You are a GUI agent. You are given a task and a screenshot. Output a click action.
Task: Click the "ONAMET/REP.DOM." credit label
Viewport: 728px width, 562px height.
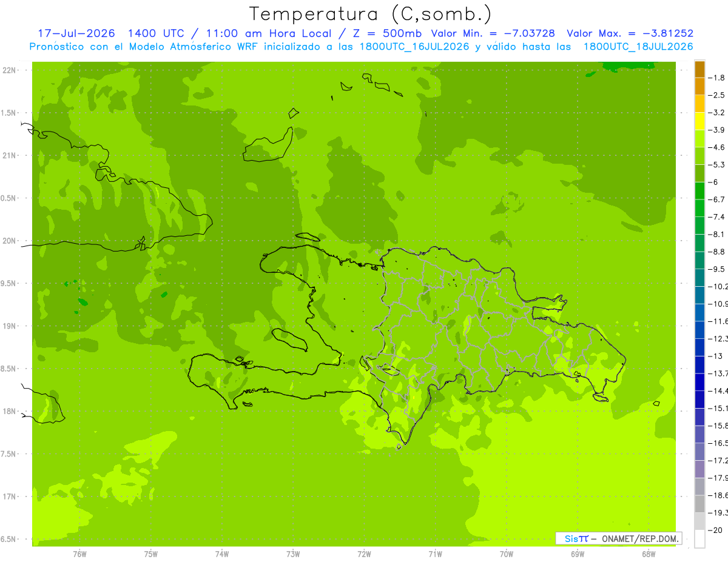pos(640,538)
